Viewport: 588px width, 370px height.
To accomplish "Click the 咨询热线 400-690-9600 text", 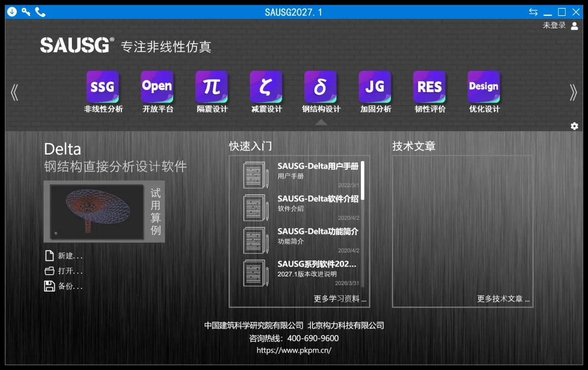I will pos(294,338).
